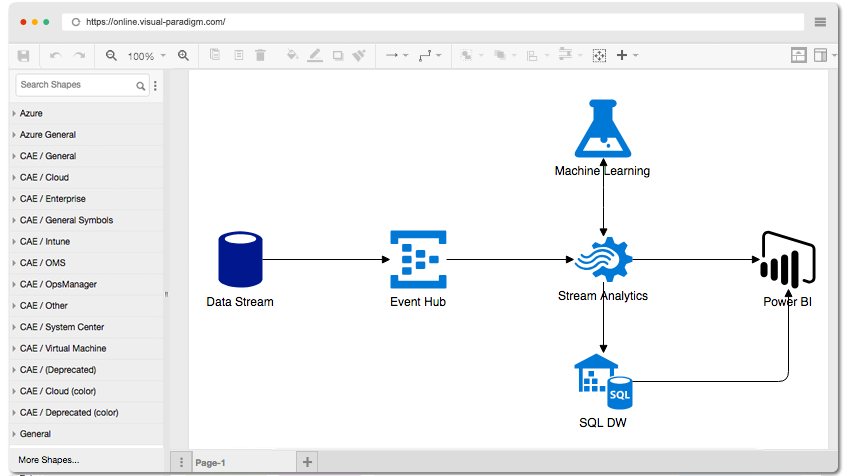848x476 pixels.
Task: Expand the CAE / Cloud category
Action: click(87, 177)
